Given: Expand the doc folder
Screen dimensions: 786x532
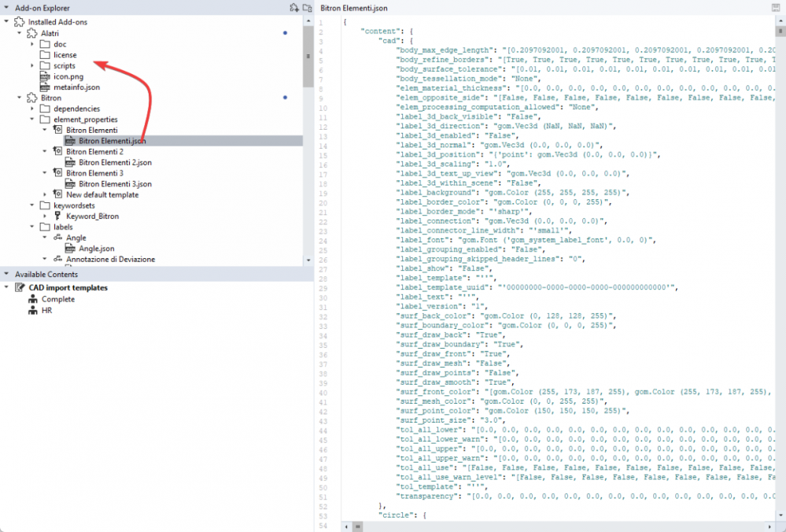Looking at the screenshot, I should pos(32,44).
